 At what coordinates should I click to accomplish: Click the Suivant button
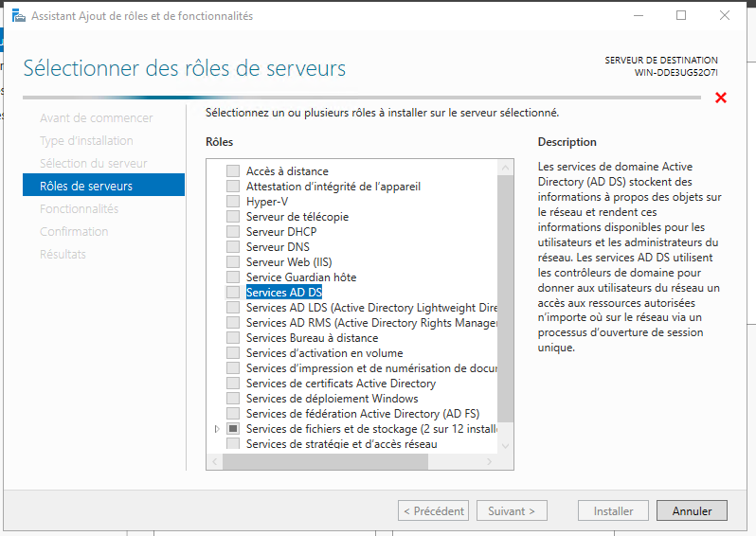click(x=512, y=510)
